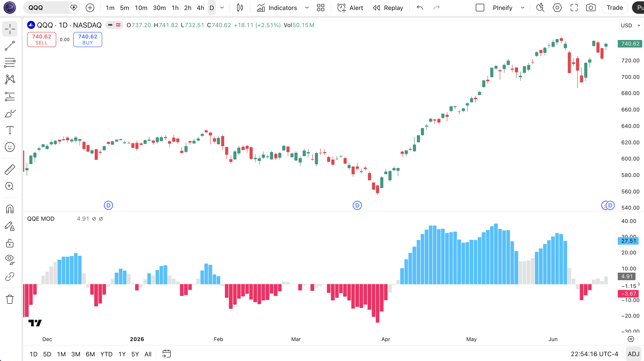Open the Indicators dialog
644x361 pixels.
point(277,8)
